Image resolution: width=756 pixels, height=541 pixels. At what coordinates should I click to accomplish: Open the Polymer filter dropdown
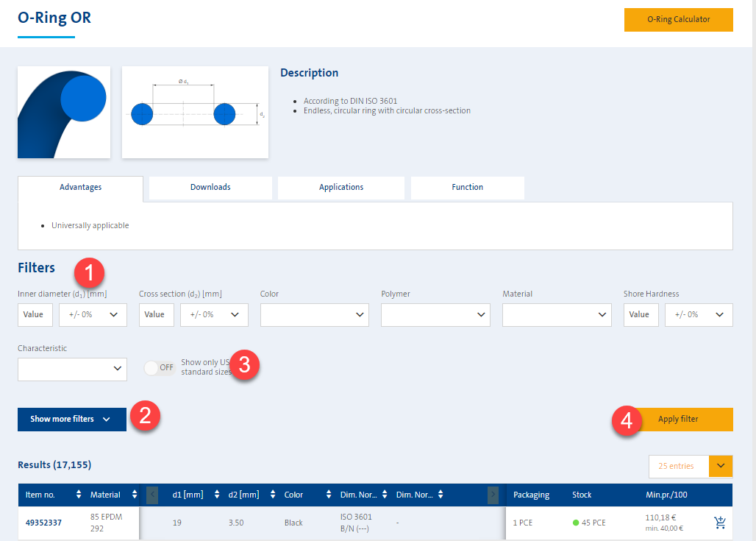pyautogui.click(x=435, y=314)
